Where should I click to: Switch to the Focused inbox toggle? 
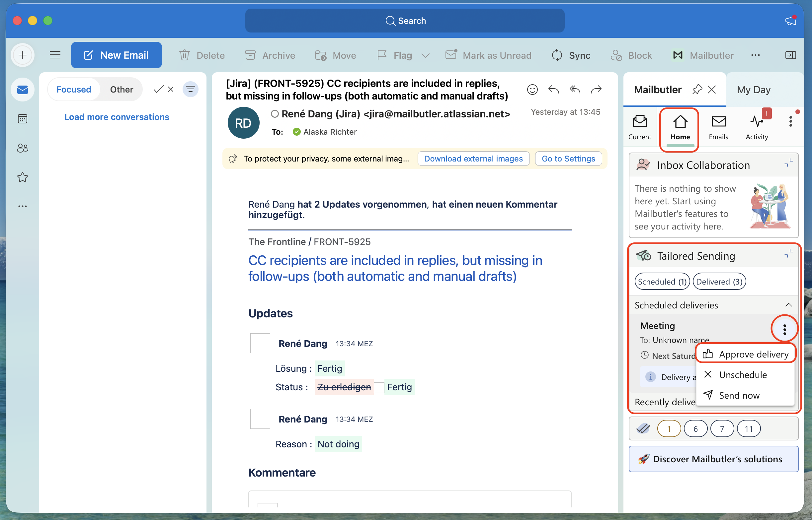[74, 90]
